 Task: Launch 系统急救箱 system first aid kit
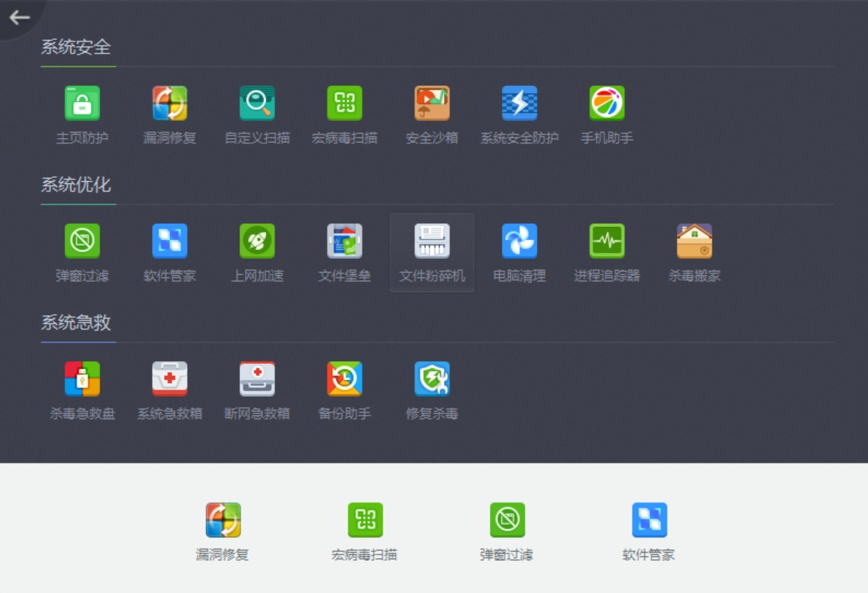tap(170, 379)
